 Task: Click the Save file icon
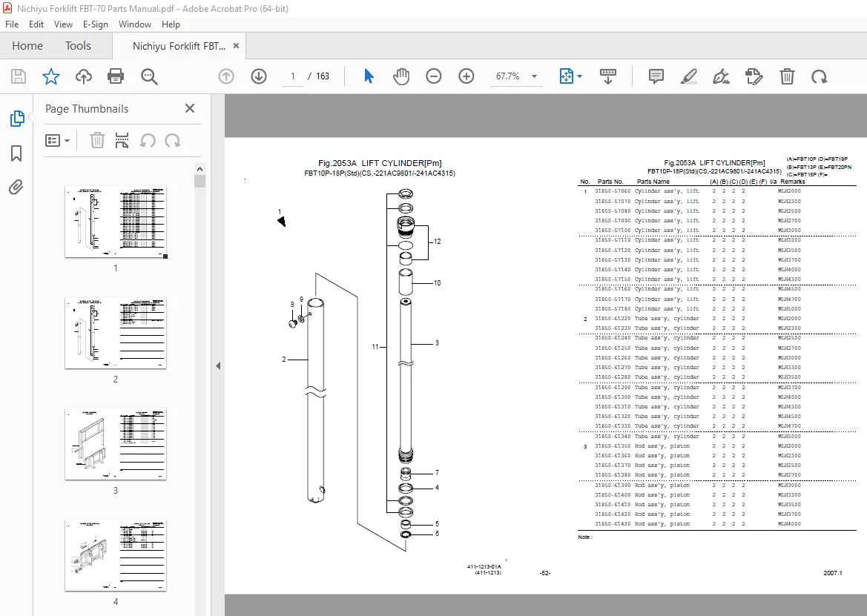(x=19, y=76)
